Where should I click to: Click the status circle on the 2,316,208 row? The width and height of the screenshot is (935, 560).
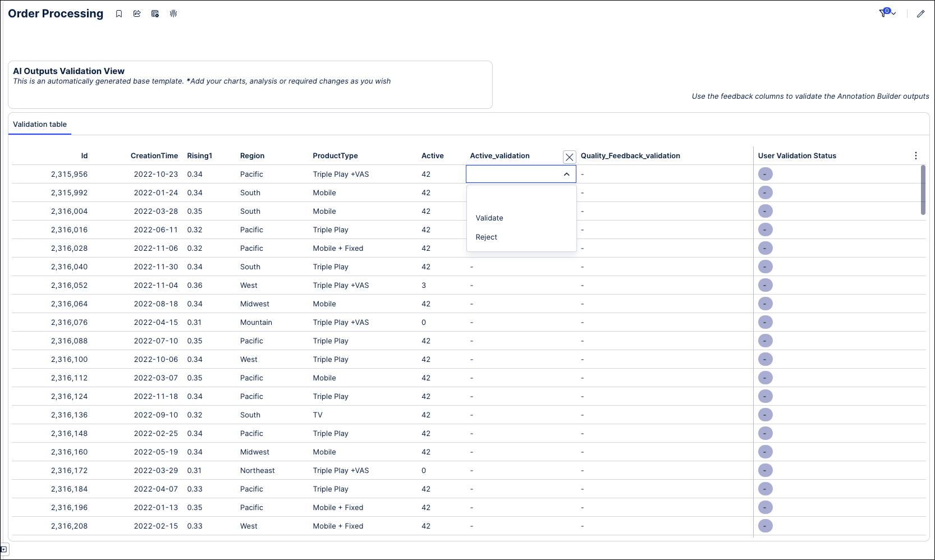point(765,526)
